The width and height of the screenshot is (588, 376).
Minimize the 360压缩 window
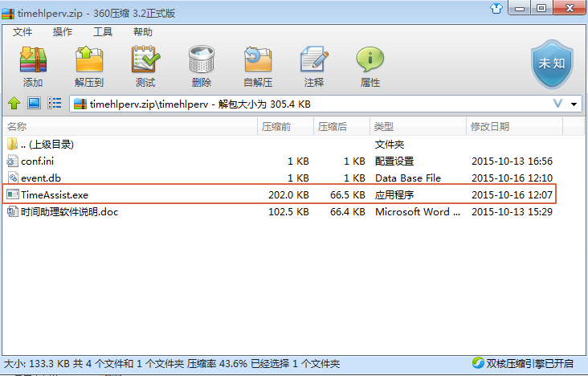(x=520, y=8)
